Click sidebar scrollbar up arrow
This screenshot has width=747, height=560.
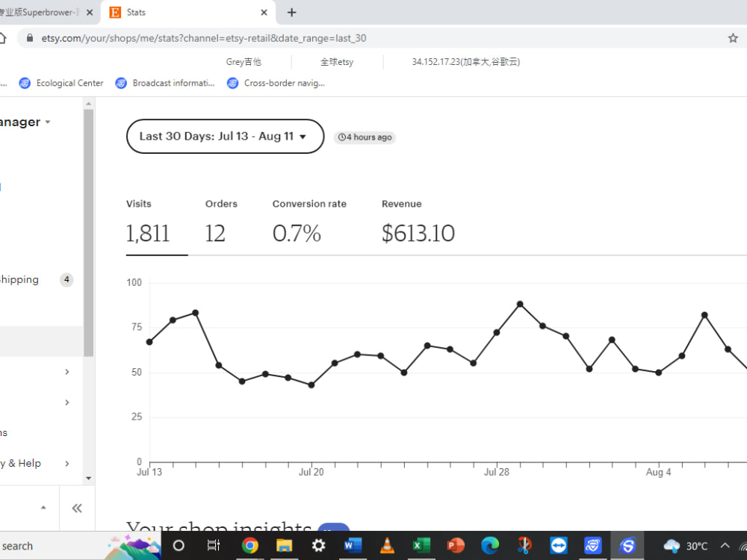89,103
